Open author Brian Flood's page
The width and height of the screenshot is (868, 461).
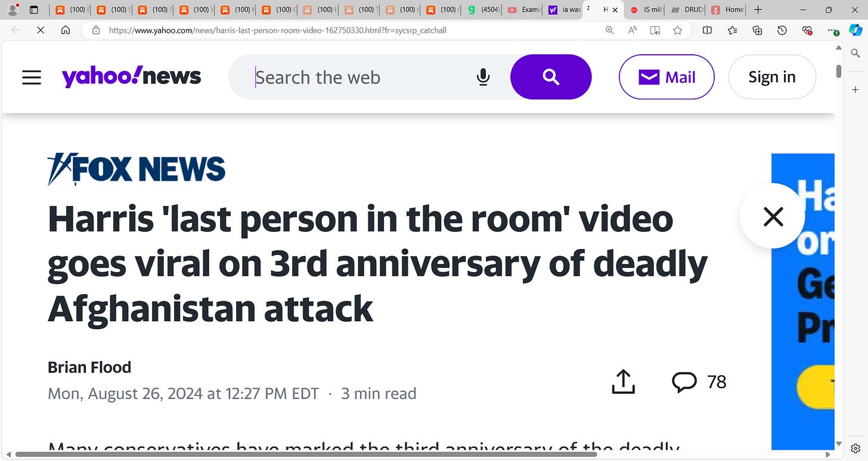point(89,367)
